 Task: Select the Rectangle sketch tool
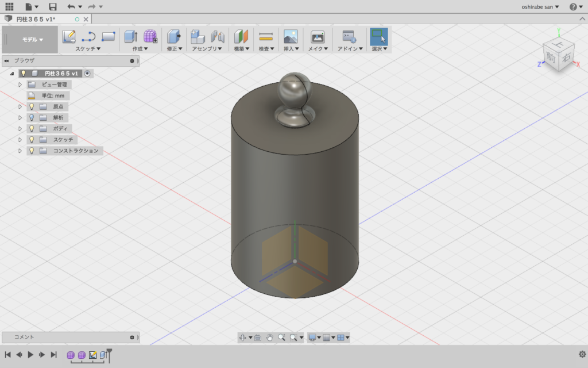pos(108,36)
